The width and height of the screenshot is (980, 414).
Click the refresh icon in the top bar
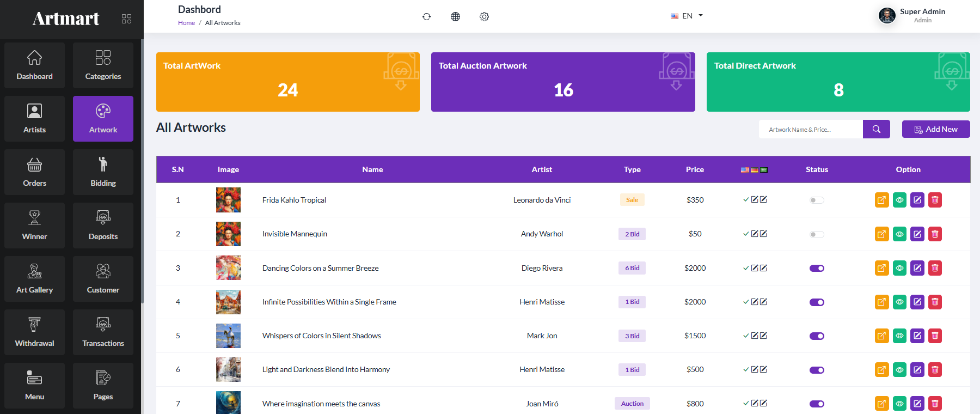pyautogui.click(x=426, y=16)
